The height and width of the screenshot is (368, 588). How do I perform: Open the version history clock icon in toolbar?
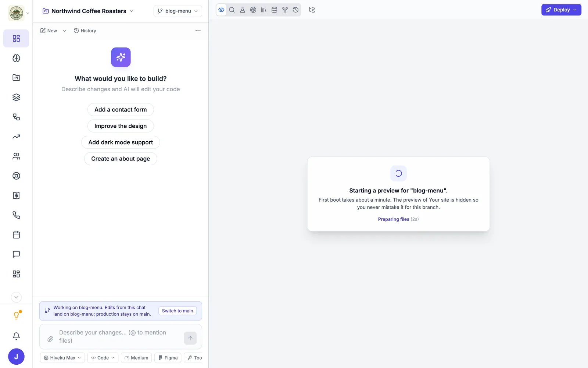click(296, 10)
